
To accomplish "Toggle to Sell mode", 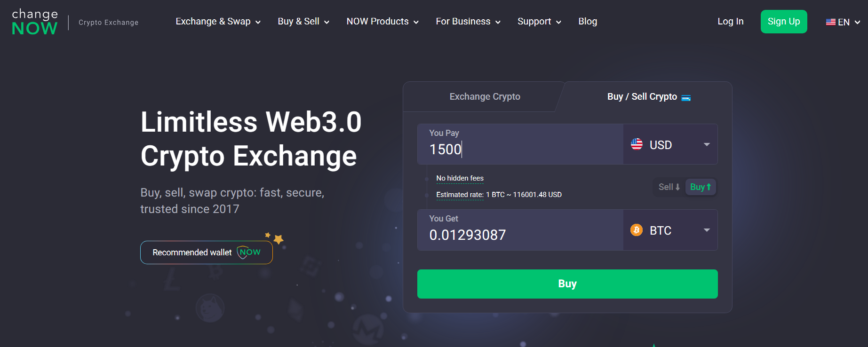I will 669,187.
